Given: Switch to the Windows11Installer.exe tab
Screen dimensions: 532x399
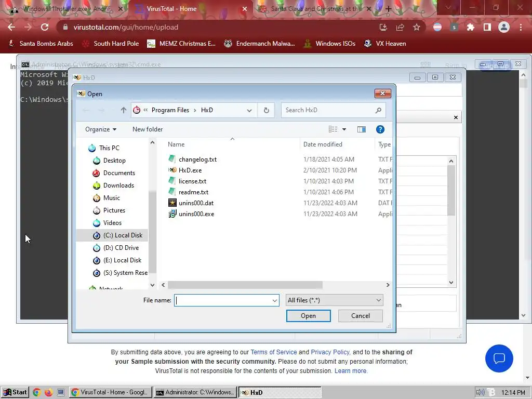Looking at the screenshot, I should [x=66, y=9].
